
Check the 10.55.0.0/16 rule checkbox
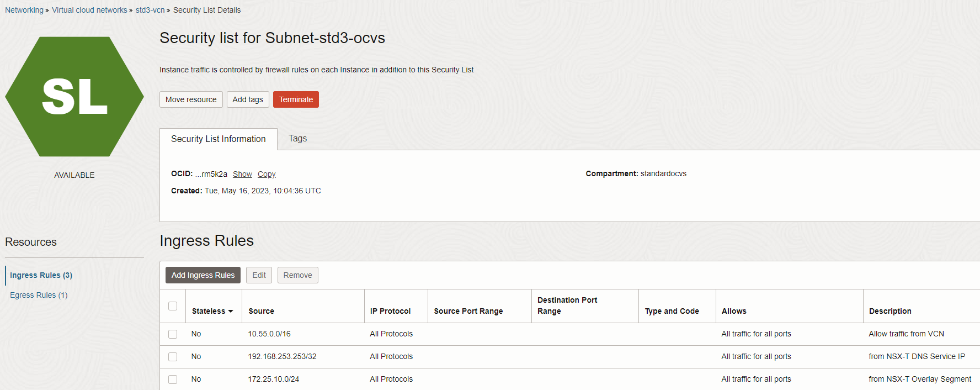(x=173, y=334)
